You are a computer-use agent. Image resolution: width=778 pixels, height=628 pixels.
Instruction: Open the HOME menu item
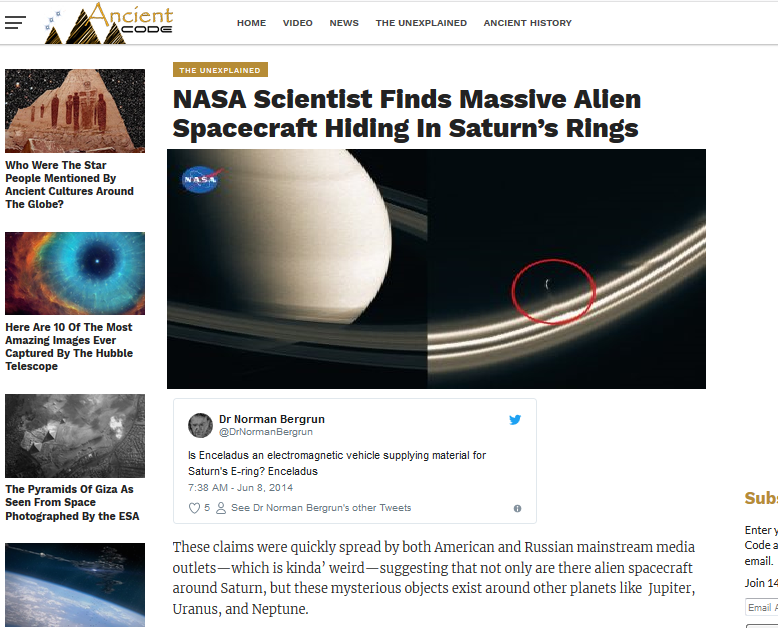(x=252, y=23)
